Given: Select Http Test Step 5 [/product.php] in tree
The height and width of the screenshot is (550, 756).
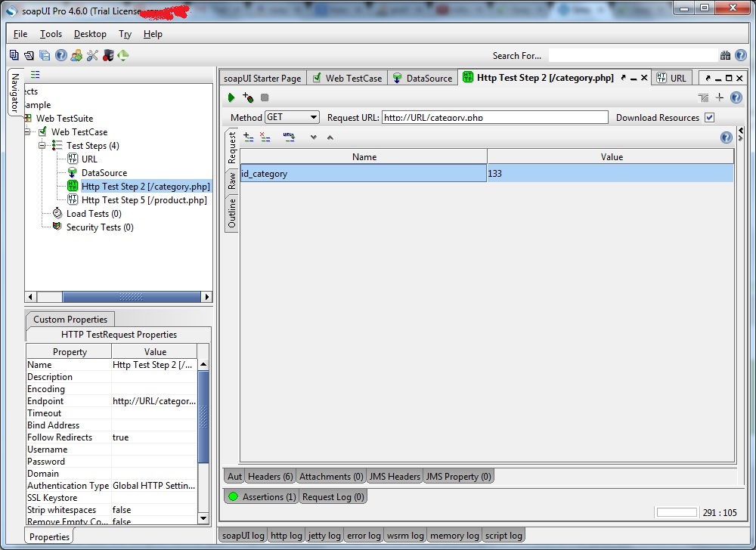Looking at the screenshot, I should pos(144,200).
